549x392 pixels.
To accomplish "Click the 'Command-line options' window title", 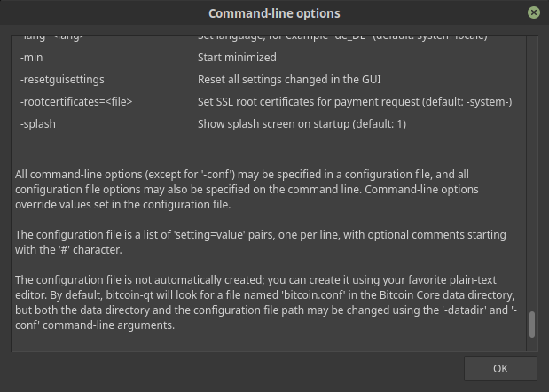I will tap(274, 13).
